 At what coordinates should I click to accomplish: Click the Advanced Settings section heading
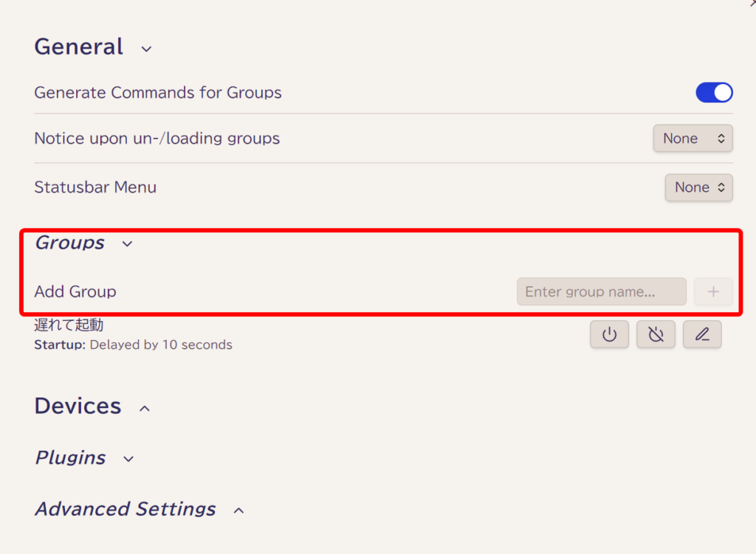pyautogui.click(x=126, y=509)
